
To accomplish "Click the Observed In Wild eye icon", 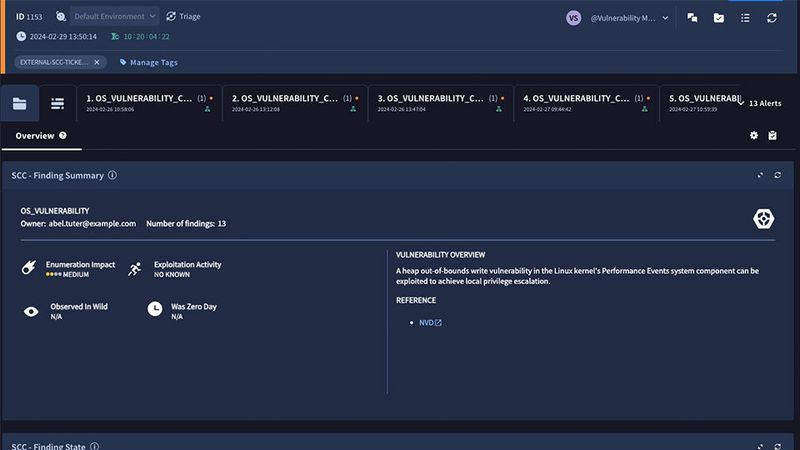I will point(31,311).
